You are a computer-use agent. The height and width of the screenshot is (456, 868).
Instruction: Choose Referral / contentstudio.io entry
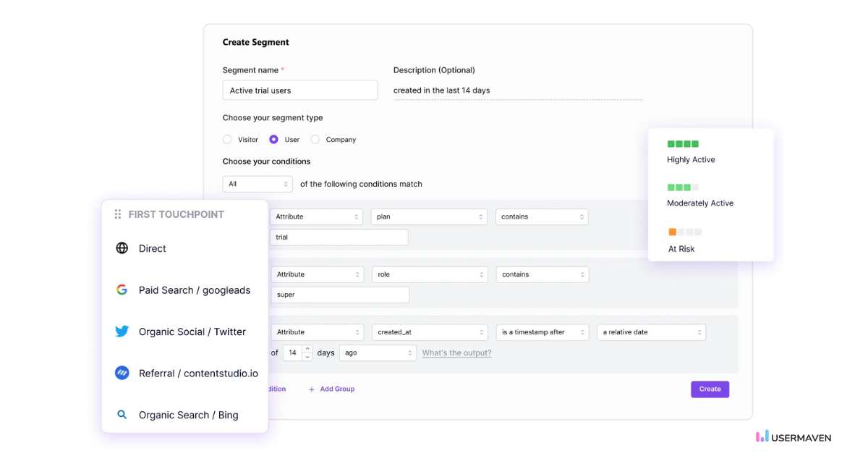pyautogui.click(x=198, y=373)
